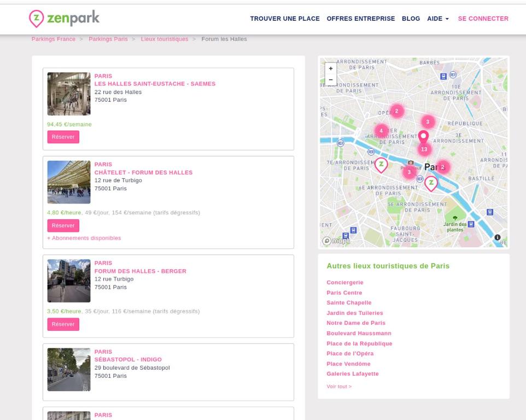The height and width of the screenshot is (420, 526).
Task: Zoom out on the map
Action: pyautogui.click(x=330, y=79)
